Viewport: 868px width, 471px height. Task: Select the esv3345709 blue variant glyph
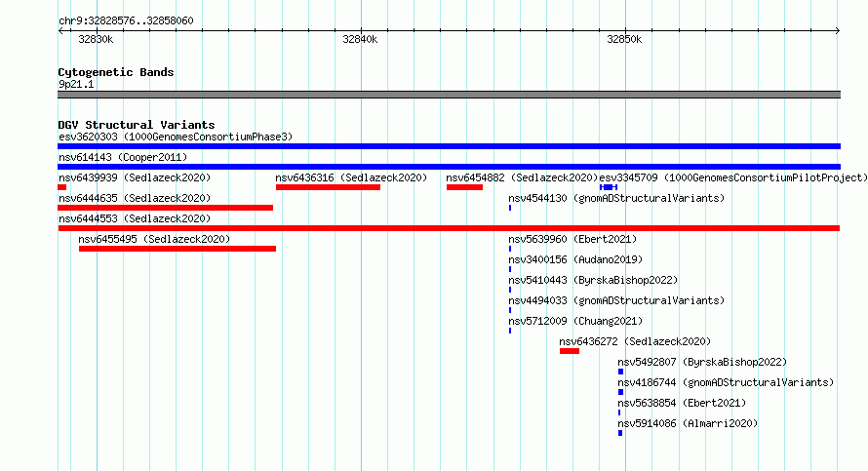pyautogui.click(x=609, y=187)
